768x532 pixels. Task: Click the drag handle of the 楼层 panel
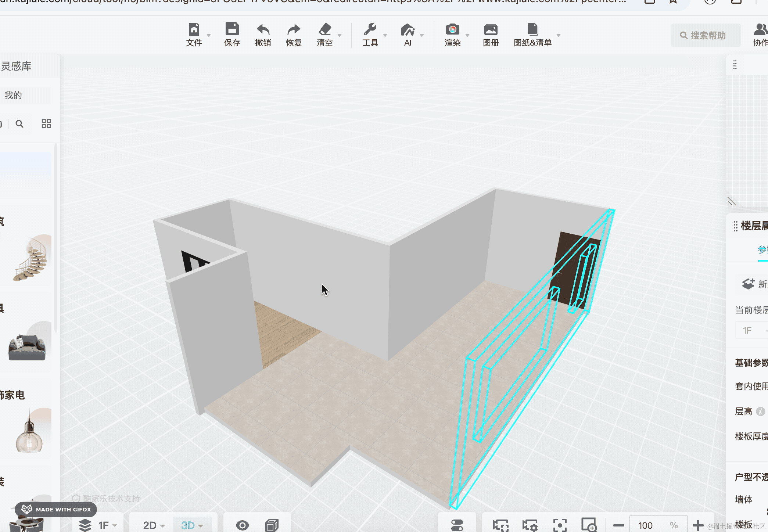pos(735,226)
